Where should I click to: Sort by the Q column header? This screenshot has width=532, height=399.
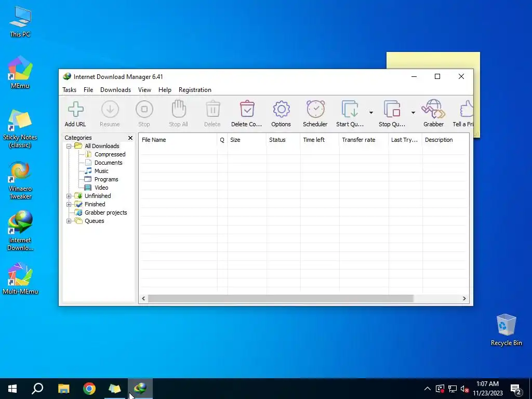pos(222,140)
